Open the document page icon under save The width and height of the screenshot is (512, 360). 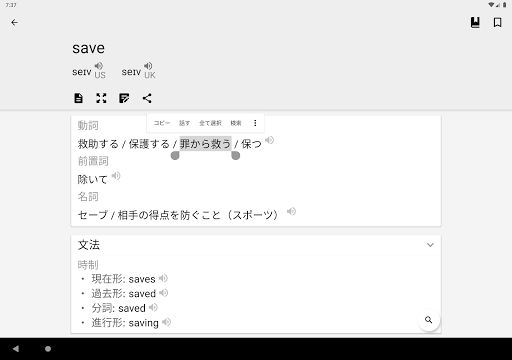78,98
